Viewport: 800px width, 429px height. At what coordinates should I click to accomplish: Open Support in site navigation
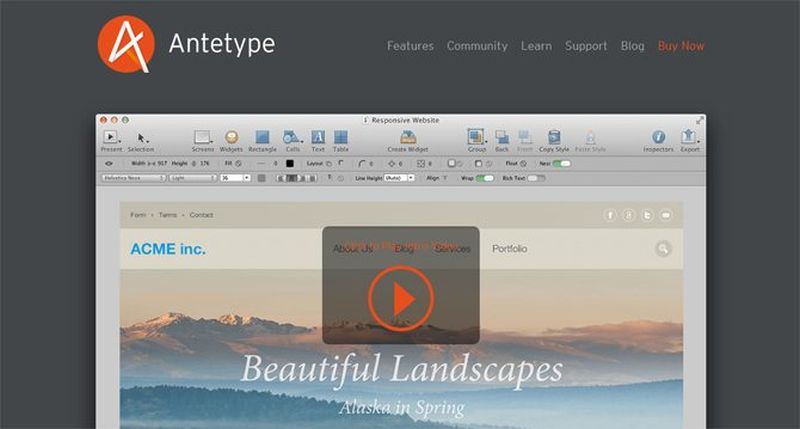pos(586,46)
